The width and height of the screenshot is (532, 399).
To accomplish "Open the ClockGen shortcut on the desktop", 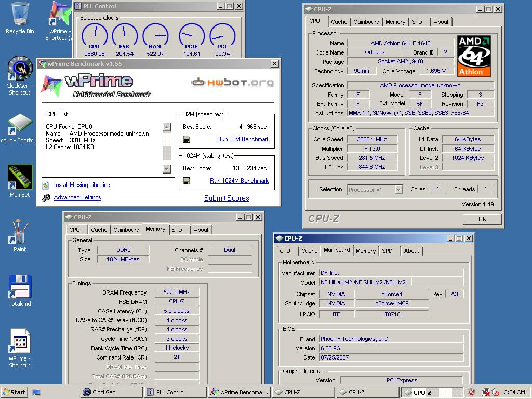I will coord(20,69).
